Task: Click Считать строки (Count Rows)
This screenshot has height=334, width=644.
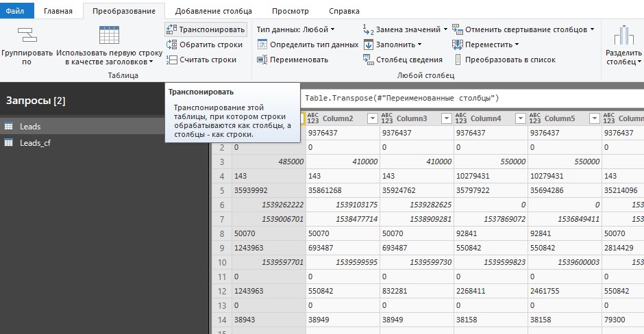Action: tap(201, 60)
